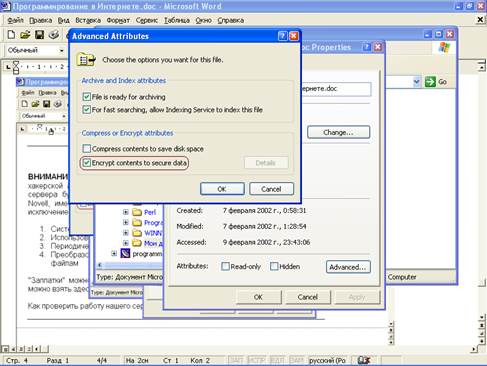Click OK in the Properties dialog

(259, 297)
